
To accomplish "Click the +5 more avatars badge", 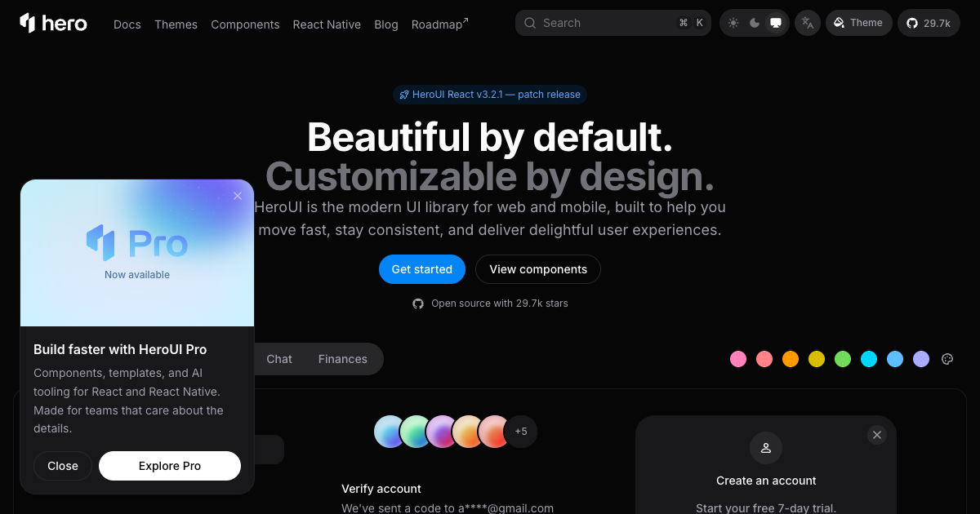I will (x=521, y=432).
